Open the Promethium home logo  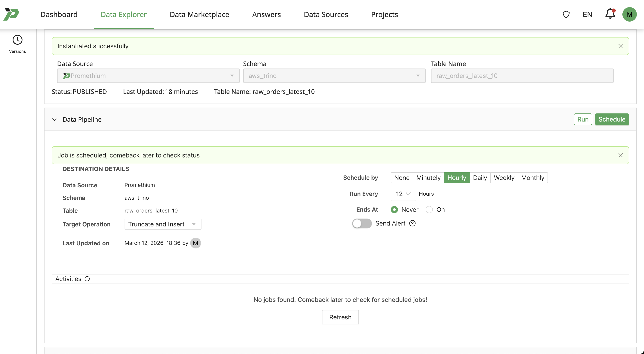click(x=11, y=14)
